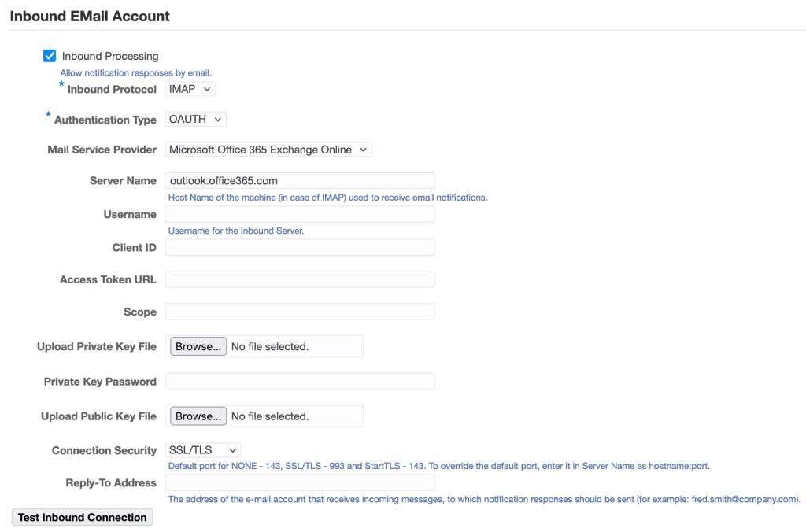Click the port override hint below Connection Security
This screenshot has height=532, width=806.
441,466
